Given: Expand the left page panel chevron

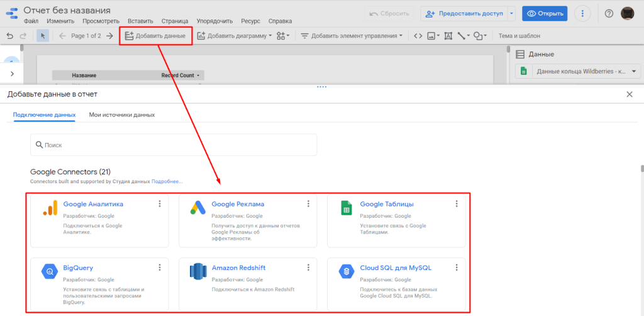Looking at the screenshot, I should [12, 74].
